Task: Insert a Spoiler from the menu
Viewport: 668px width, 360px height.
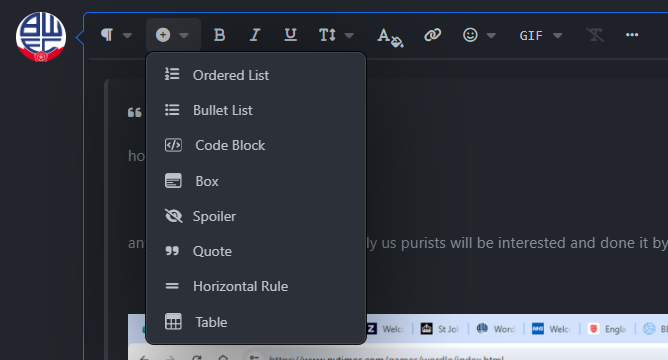Action: 256,216
